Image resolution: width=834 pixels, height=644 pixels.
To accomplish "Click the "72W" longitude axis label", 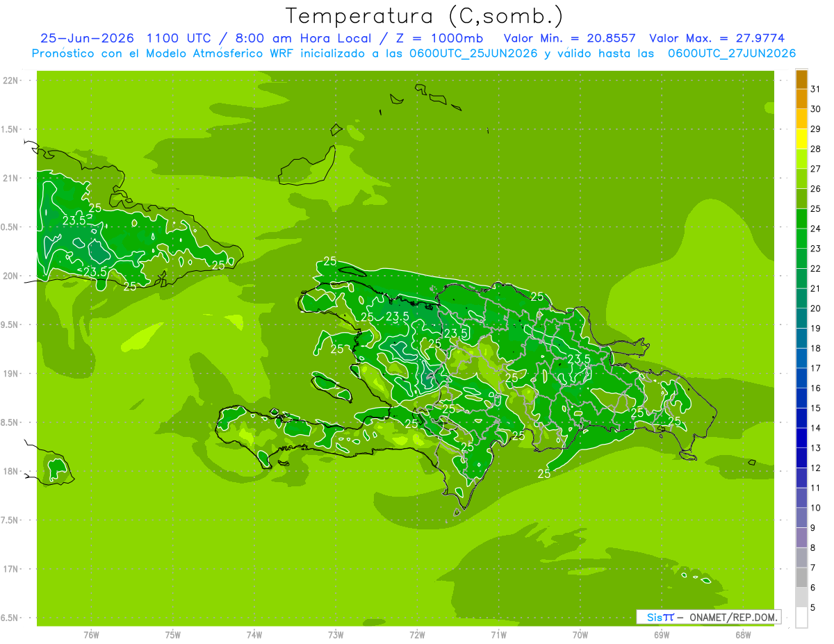I will click(417, 634).
